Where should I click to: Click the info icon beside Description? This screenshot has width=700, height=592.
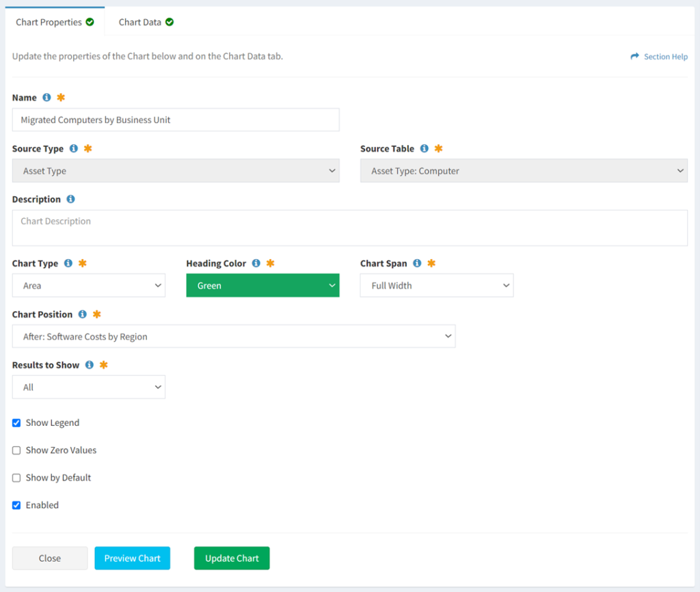tap(71, 199)
